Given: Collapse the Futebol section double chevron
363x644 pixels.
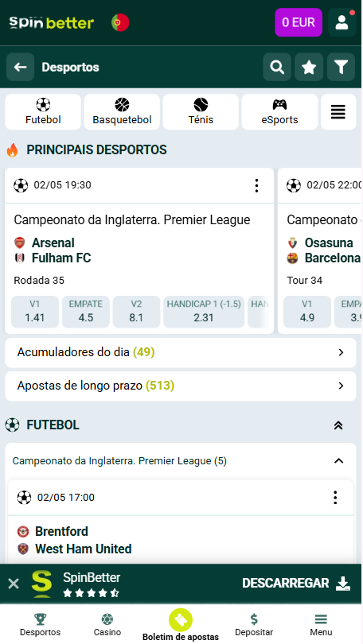Looking at the screenshot, I should coord(338,425).
